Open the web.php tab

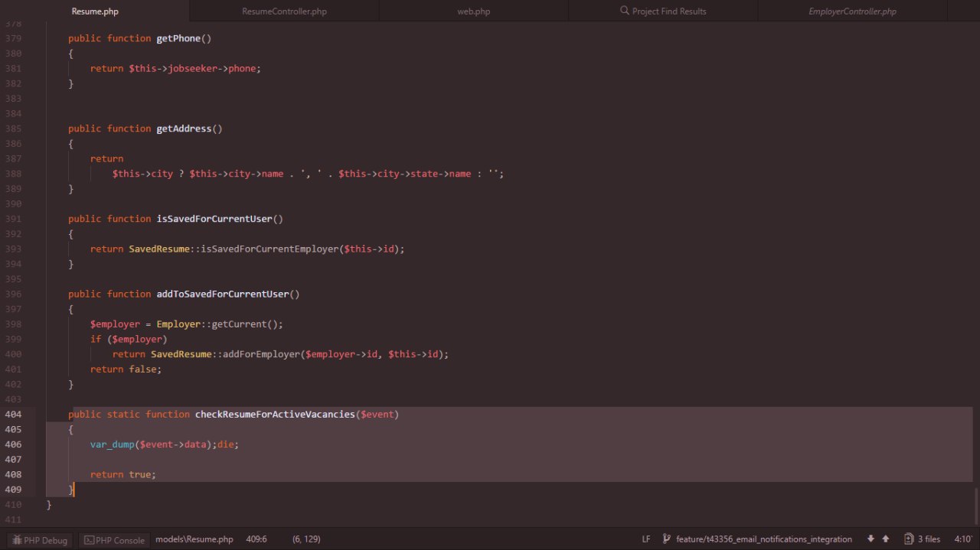click(473, 11)
